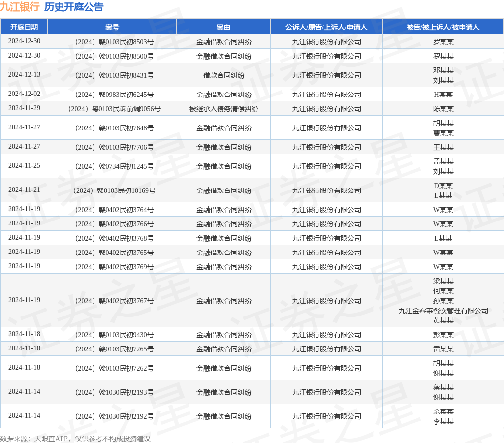Click defendant 雷某某
Screen dimensions: 504x443
pos(443,349)
